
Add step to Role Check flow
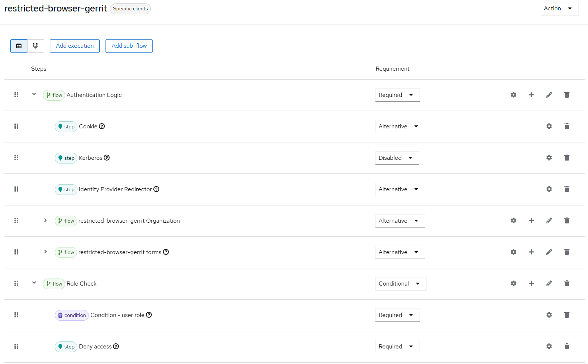[531, 284]
